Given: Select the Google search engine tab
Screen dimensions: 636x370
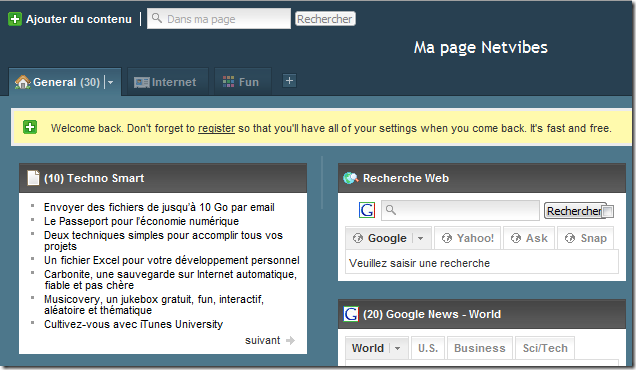Looking at the screenshot, I should tap(388, 238).
